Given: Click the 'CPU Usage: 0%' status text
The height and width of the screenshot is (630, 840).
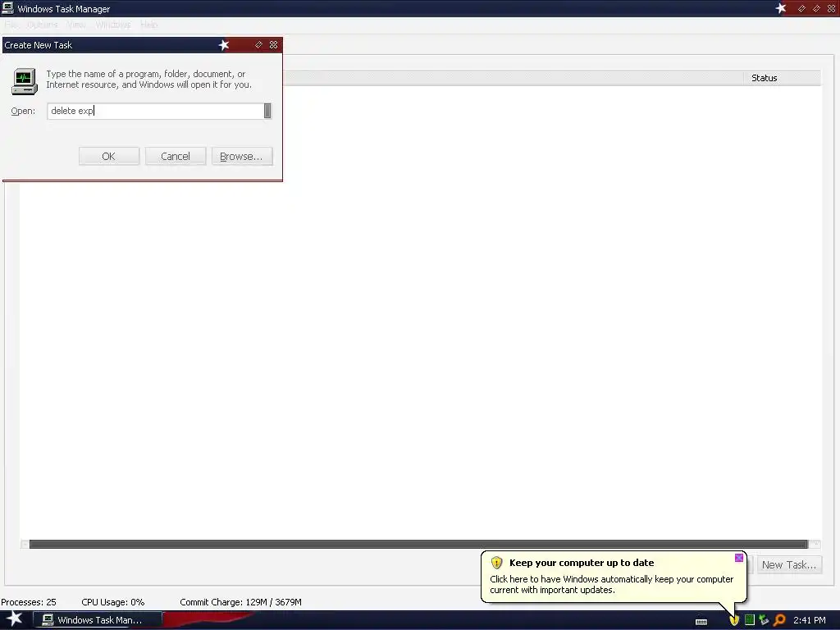Looking at the screenshot, I should [x=113, y=602].
